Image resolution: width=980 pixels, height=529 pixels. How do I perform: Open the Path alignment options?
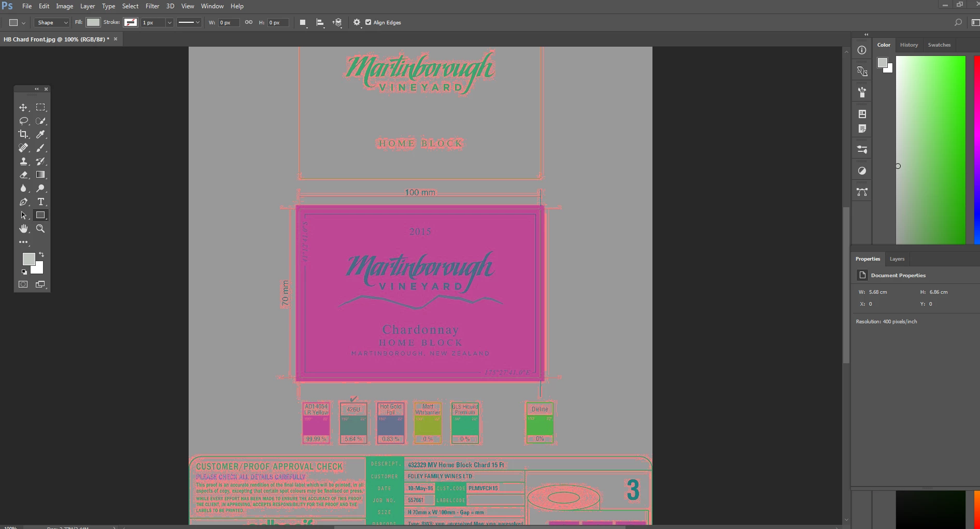point(320,23)
